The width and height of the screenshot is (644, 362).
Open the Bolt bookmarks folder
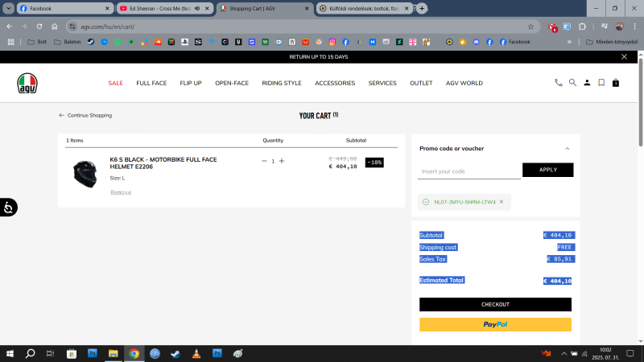(37, 42)
